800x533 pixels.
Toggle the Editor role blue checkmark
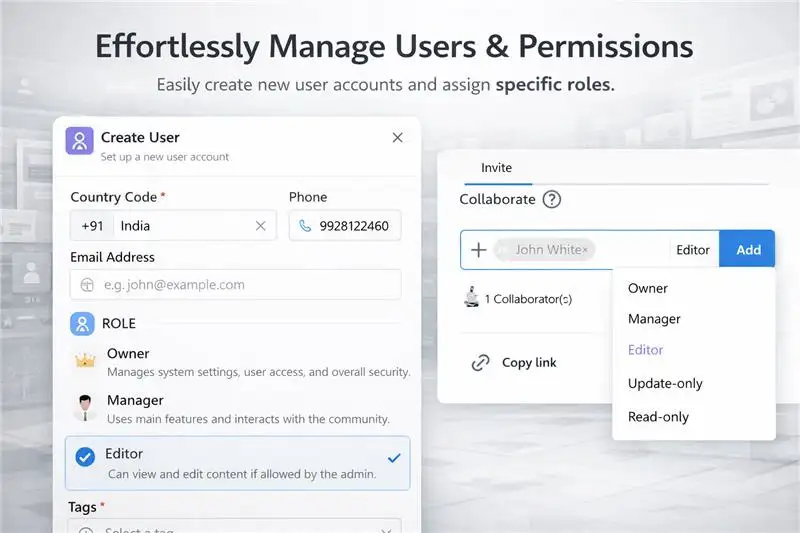click(x=84, y=456)
